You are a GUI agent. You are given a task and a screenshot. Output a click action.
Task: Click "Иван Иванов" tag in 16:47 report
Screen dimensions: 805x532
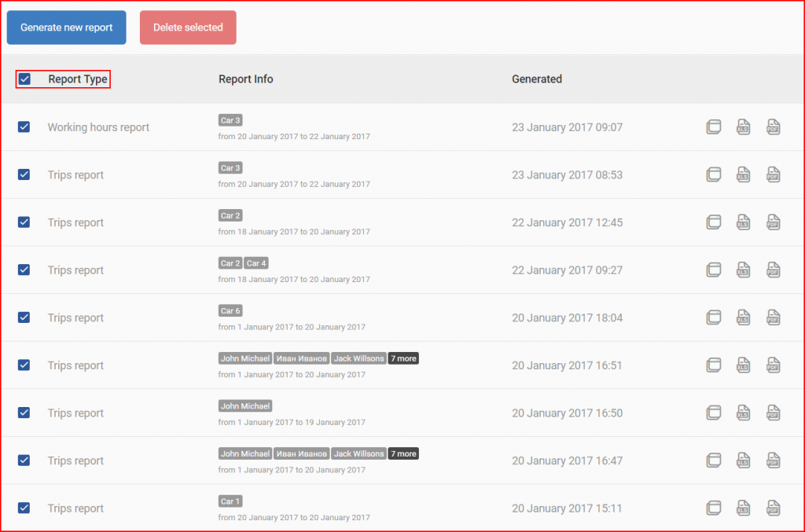[x=302, y=454]
